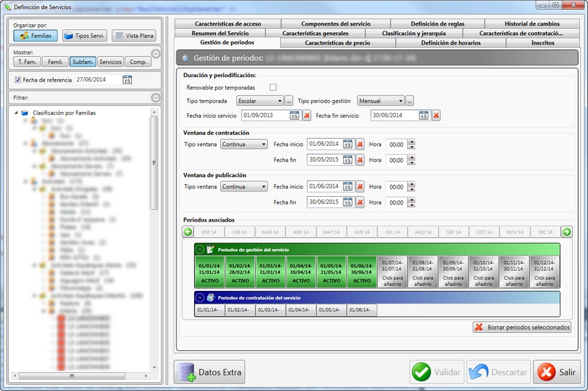588x391 pixels.
Task: Open calendar for contratación Fecha fin 30/05/2015
Action: tap(348, 160)
